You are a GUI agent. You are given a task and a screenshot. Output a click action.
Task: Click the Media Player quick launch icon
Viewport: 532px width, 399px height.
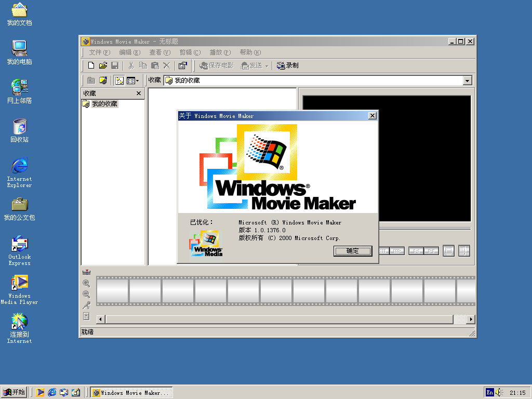(x=40, y=392)
